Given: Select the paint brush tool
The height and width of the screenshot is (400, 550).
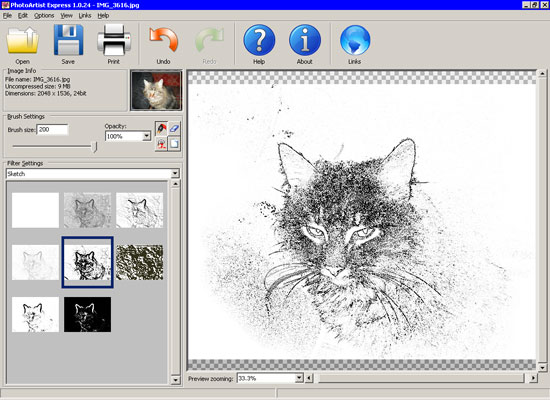Looking at the screenshot, I should (x=161, y=128).
